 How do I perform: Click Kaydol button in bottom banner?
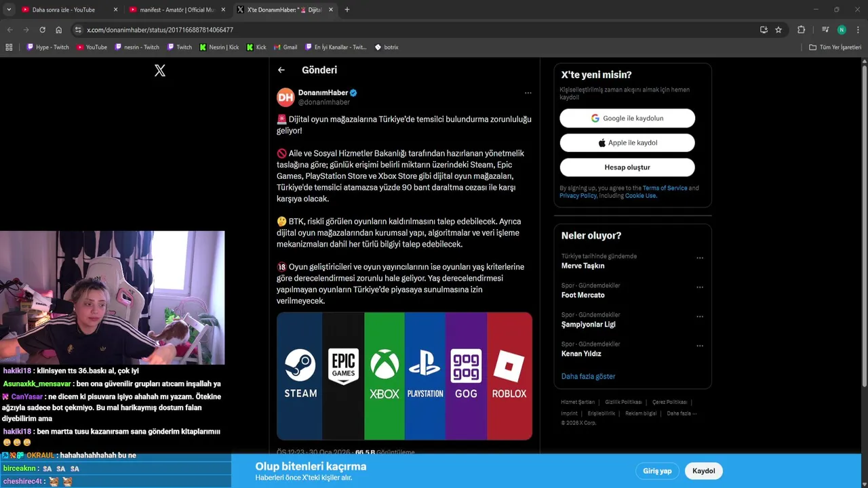[704, 471]
